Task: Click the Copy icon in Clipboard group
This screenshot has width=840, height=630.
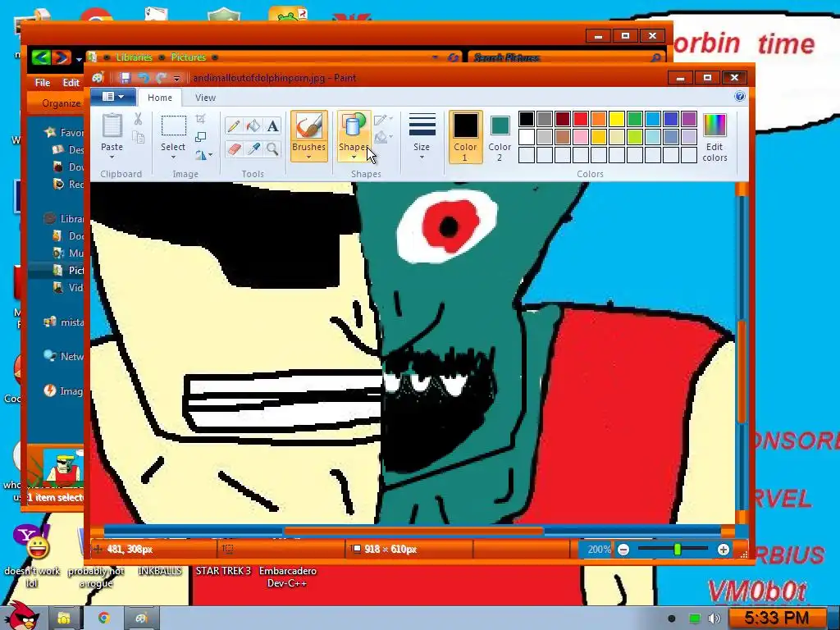Action: 138,137
